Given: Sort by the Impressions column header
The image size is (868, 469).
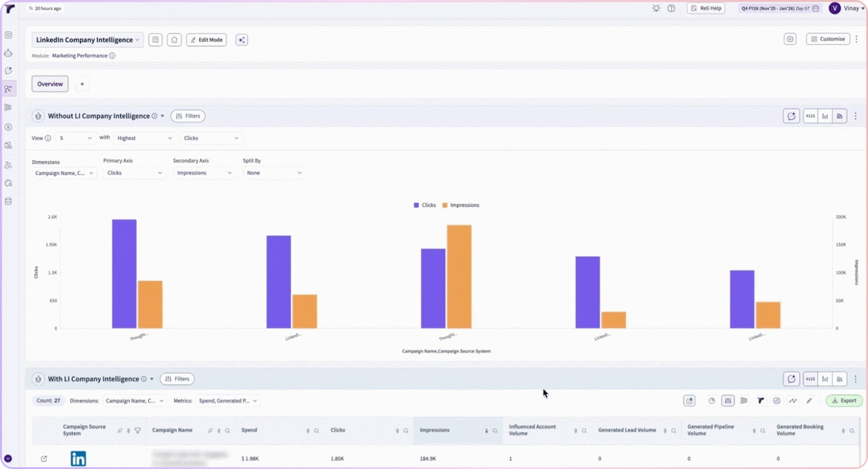Looking at the screenshot, I should click(x=435, y=430).
